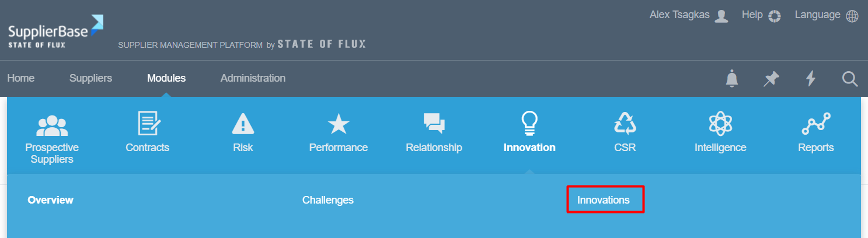This screenshot has height=238, width=868.
Task: Click the SupplierBase logo
Action: 55,32
